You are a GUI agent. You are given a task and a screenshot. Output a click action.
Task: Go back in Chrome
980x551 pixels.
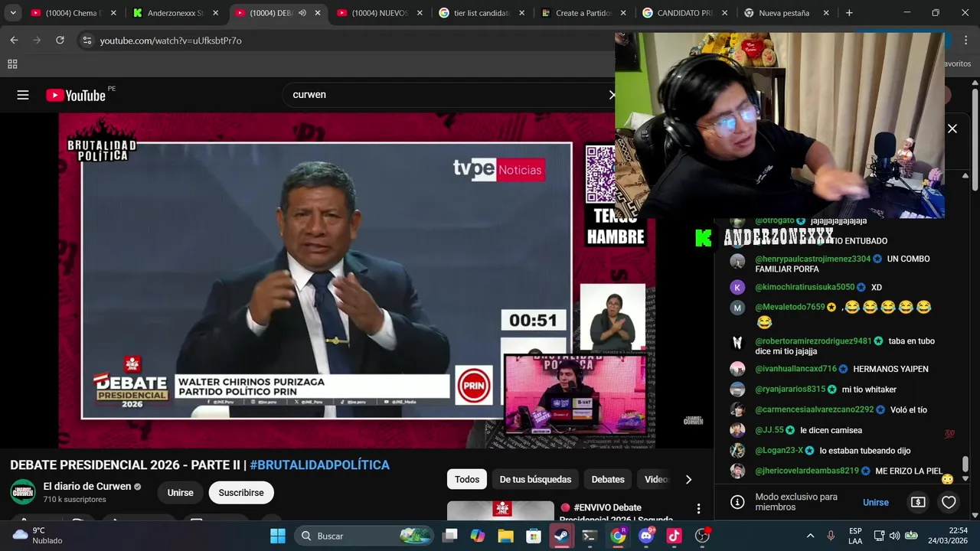[x=14, y=41]
